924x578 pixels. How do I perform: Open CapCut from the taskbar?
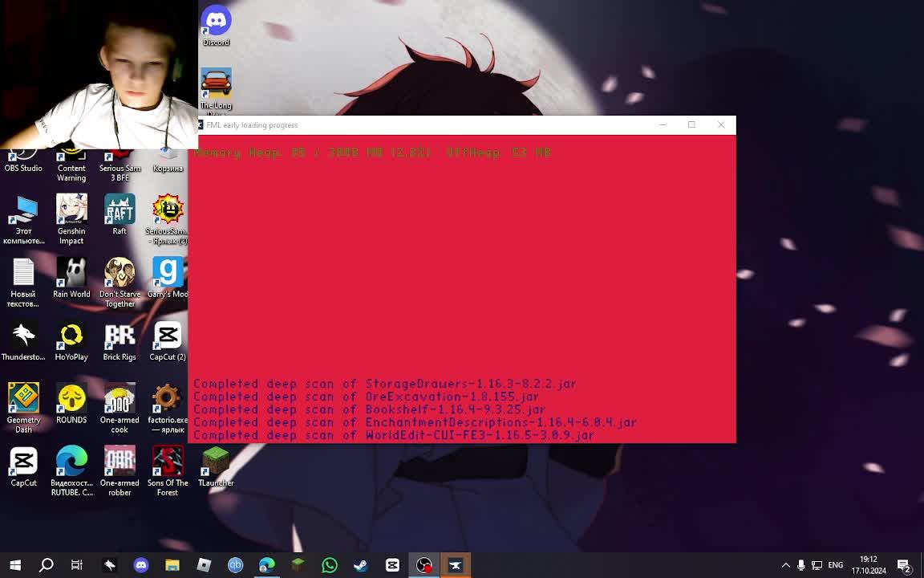(x=392, y=566)
